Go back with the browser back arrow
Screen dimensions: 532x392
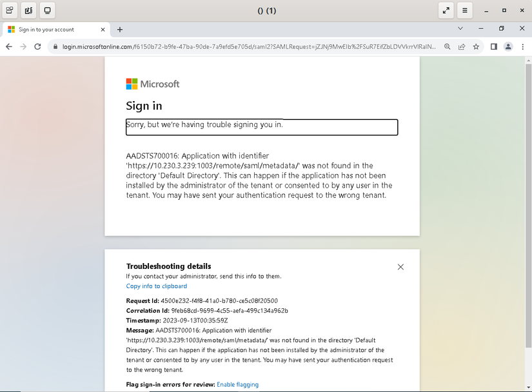9,47
